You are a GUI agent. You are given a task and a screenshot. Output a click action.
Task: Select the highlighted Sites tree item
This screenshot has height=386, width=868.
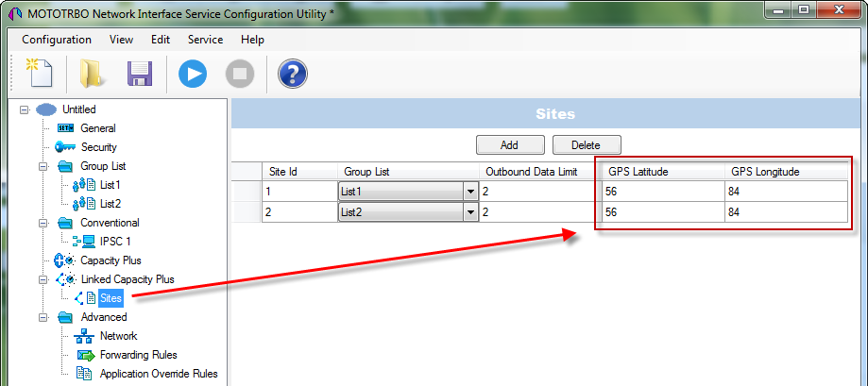coord(111,298)
